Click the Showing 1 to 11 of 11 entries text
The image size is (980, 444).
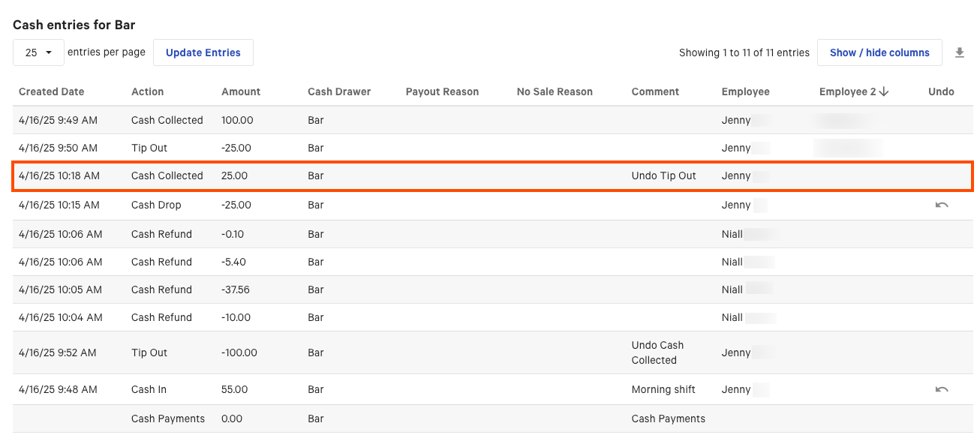click(x=744, y=52)
